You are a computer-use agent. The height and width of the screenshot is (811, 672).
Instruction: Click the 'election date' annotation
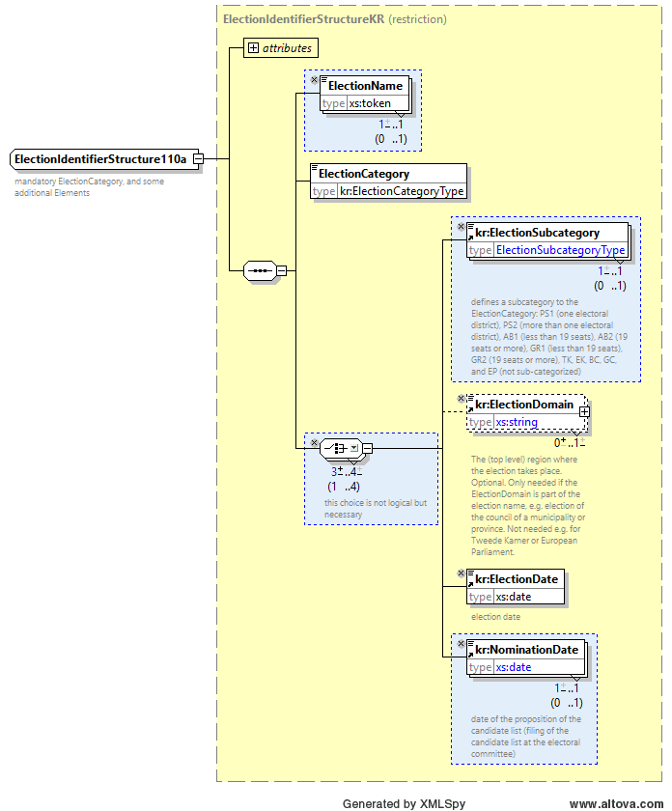495,617
